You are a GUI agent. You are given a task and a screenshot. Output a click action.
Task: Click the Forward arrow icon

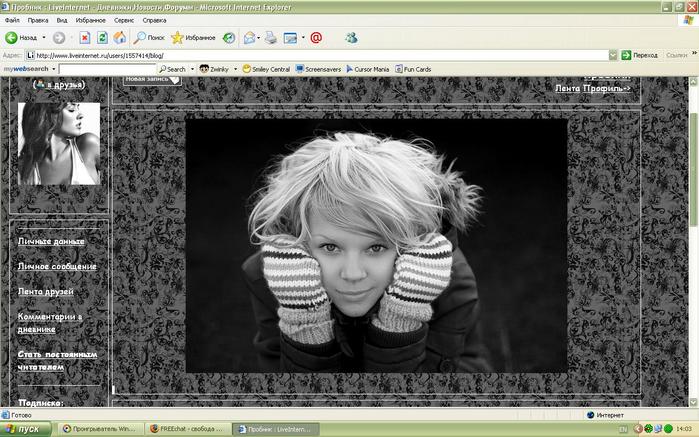click(x=59, y=38)
